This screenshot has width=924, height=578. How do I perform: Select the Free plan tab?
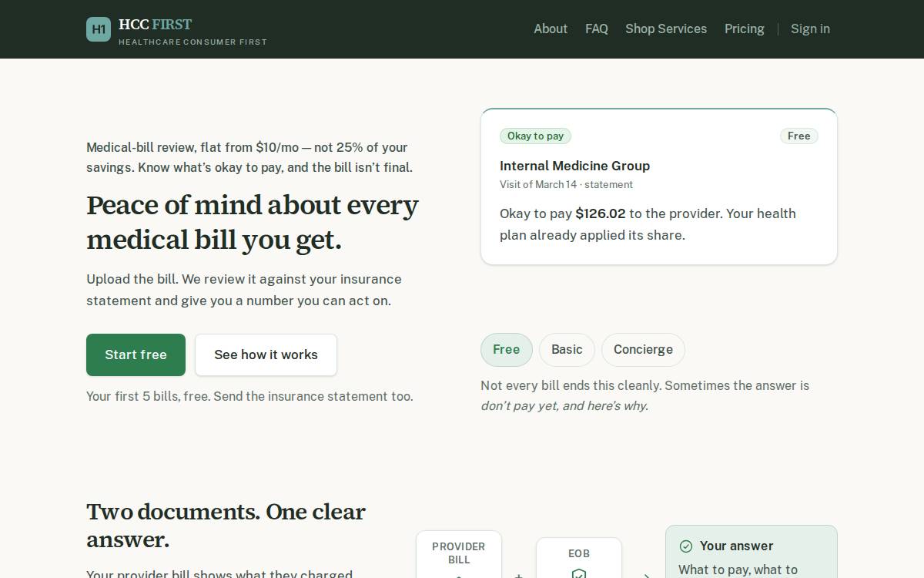pyautogui.click(x=507, y=350)
